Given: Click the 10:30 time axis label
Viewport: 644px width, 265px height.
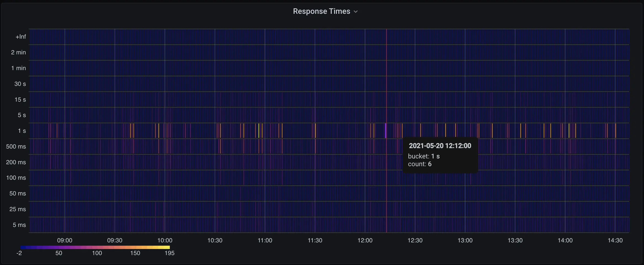Looking at the screenshot, I should pos(215,240).
